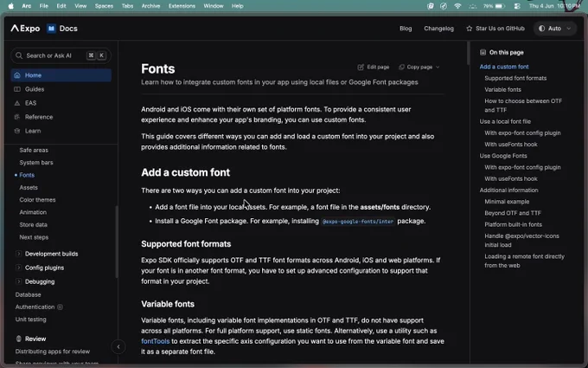Jump to Minimal example in outline
The image size is (588, 368).
coord(507,202)
